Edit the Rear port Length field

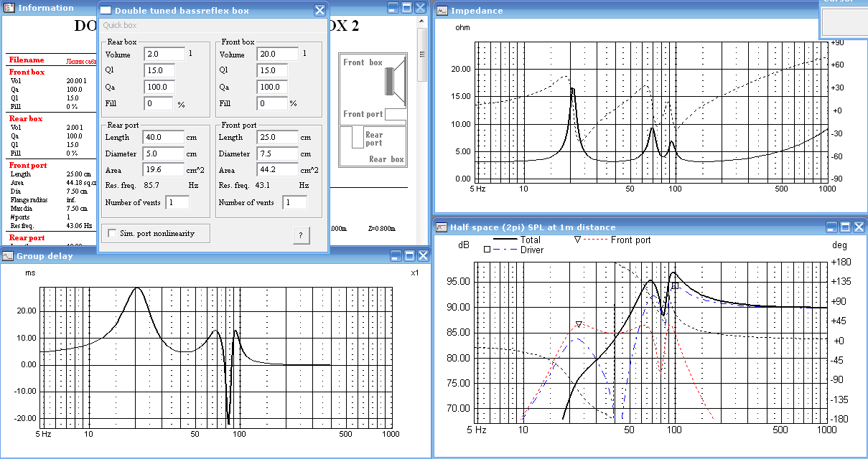(x=164, y=137)
